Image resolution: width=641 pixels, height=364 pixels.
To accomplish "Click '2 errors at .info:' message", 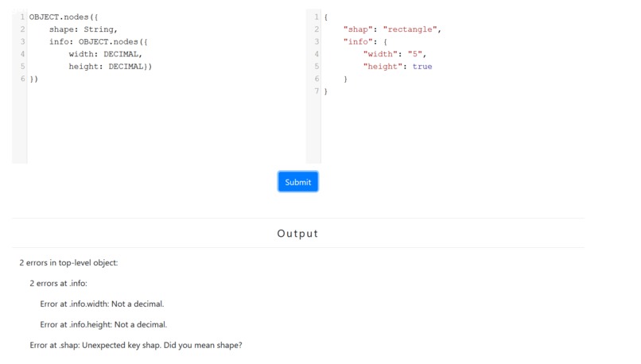I will pyautogui.click(x=58, y=283).
